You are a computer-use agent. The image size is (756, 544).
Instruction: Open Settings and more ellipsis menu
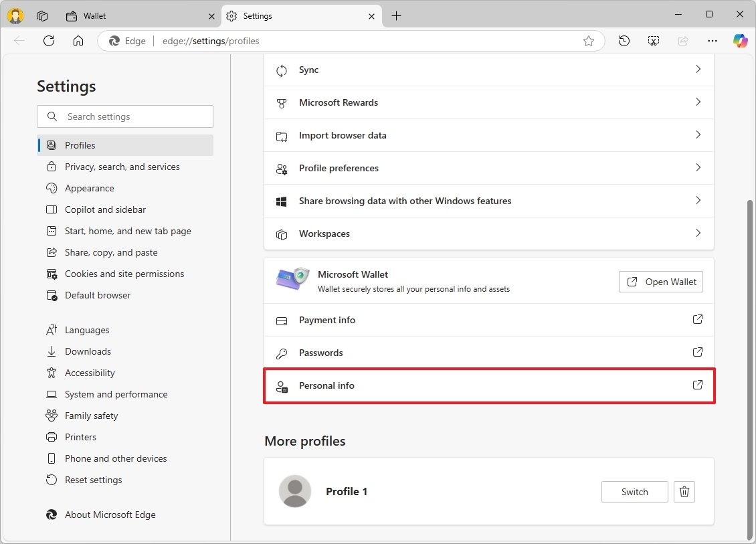pos(712,41)
